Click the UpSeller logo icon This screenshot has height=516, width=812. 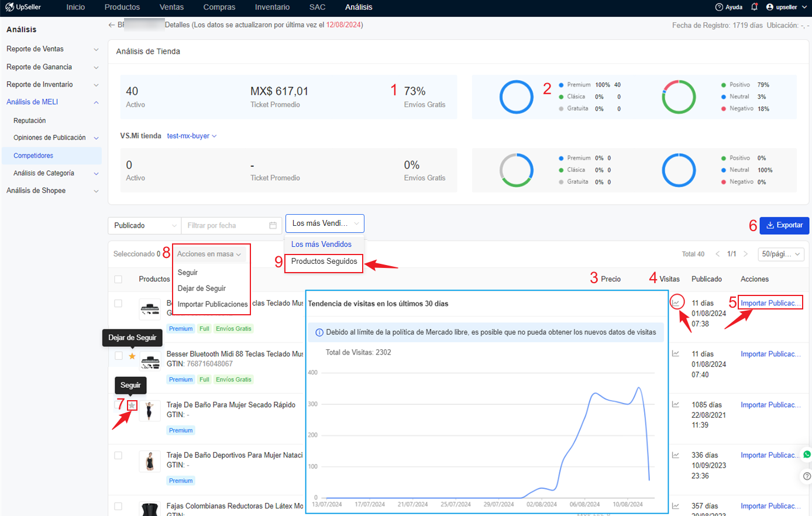pyautogui.click(x=10, y=7)
